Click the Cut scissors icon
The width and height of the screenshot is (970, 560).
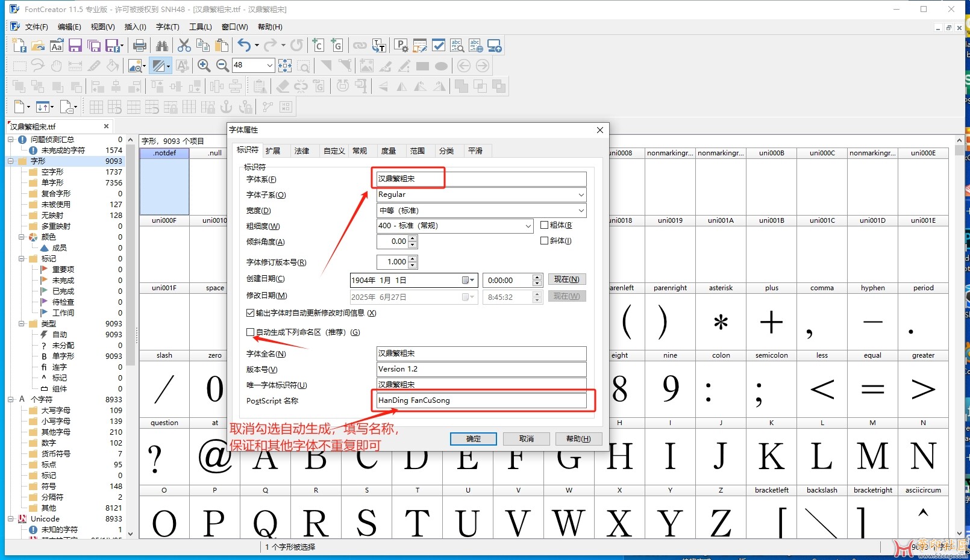[x=184, y=46]
